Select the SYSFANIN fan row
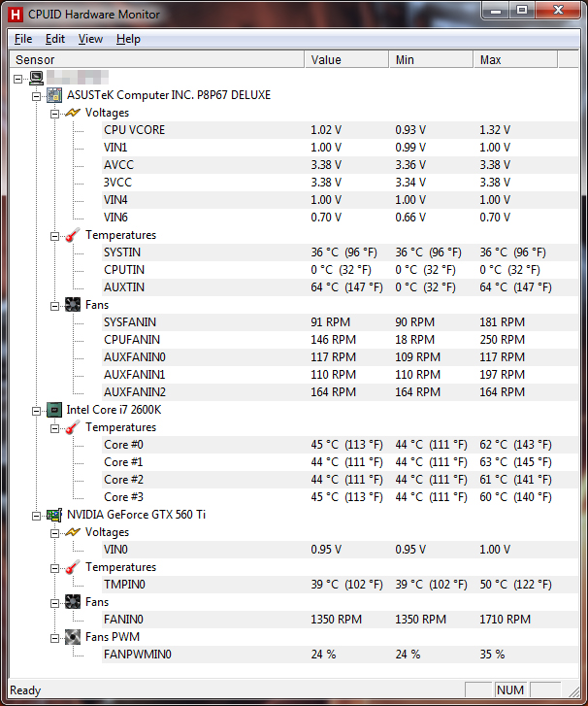The width and height of the screenshot is (588, 706). 341,322
